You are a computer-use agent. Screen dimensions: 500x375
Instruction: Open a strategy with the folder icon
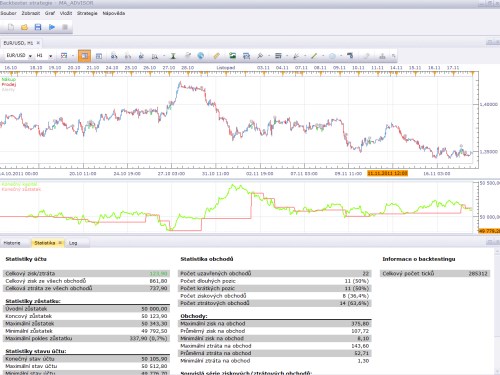[24, 27]
